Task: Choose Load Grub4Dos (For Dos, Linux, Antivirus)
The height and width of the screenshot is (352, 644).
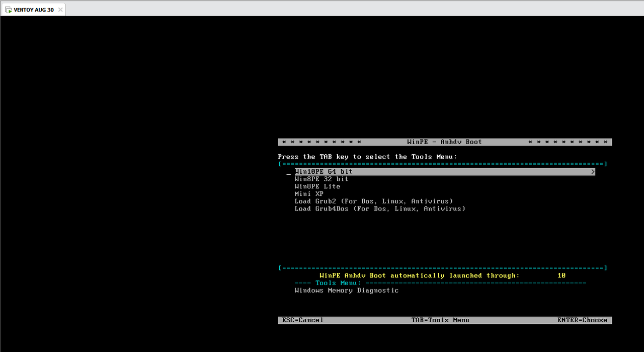Action: [380, 208]
